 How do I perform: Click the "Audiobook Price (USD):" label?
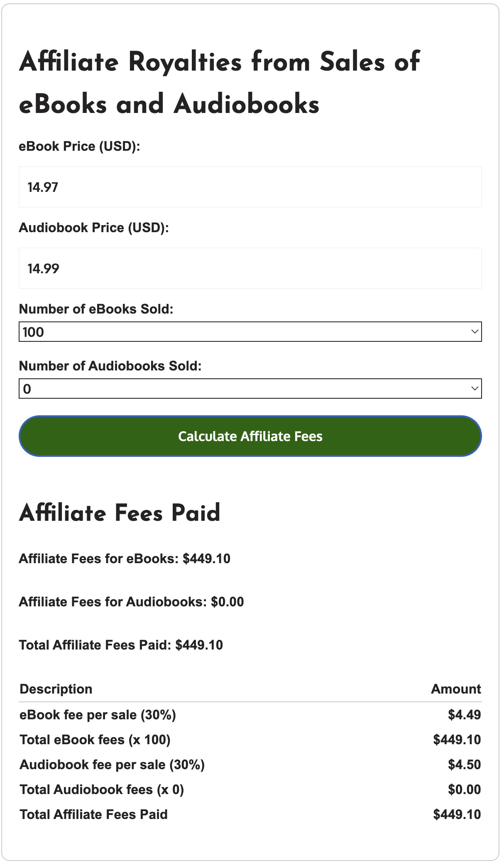[94, 228]
